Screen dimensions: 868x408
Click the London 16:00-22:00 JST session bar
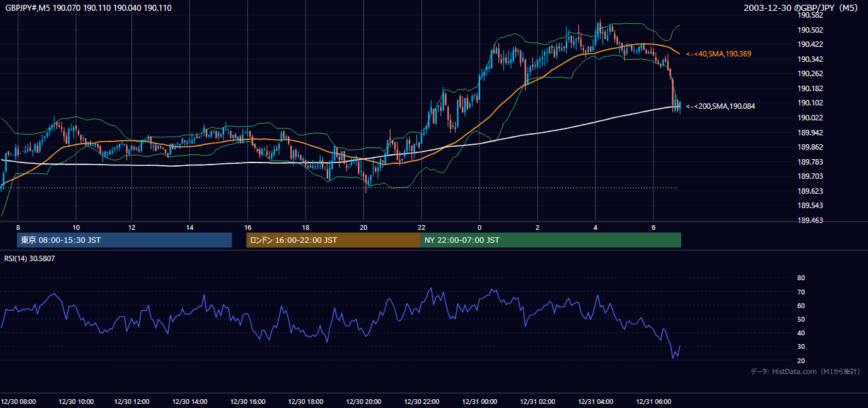[333, 240]
